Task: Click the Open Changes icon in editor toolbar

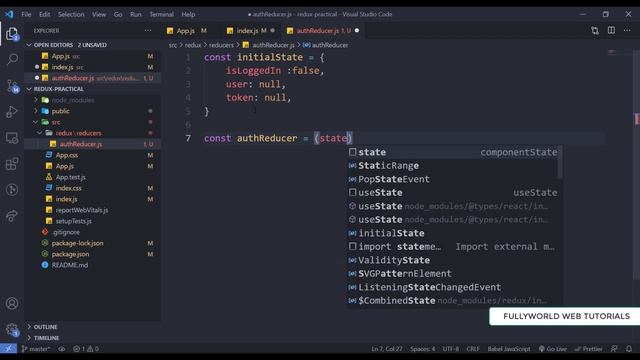Action: [x=595, y=31]
